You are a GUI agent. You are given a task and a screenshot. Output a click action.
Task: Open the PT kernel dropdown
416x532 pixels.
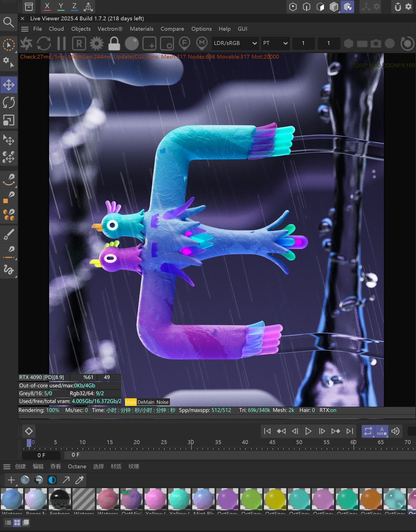point(276,43)
